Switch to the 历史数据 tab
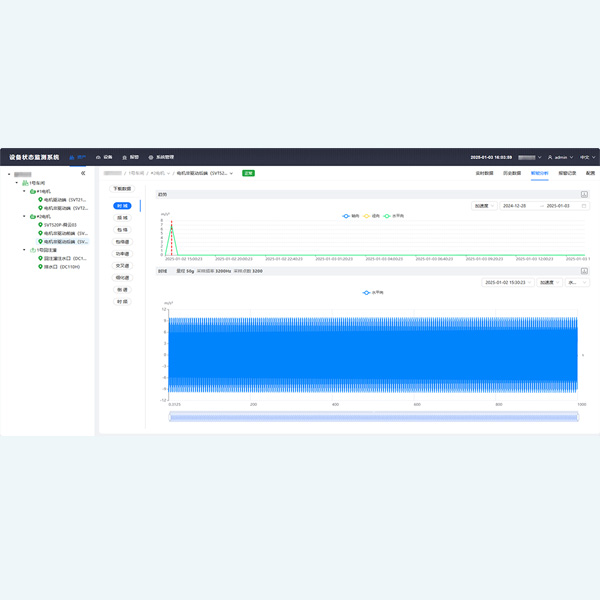Screen dimensions: 600x600 coord(511,173)
